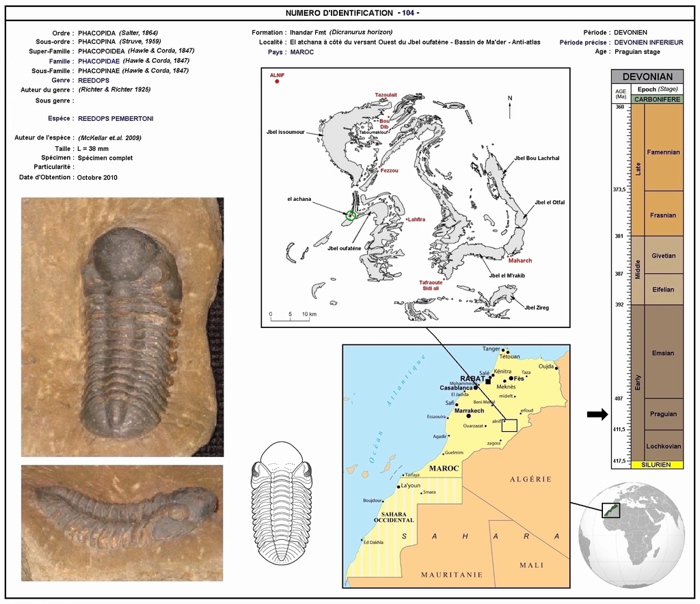This screenshot has height=604, width=700.
Task: Click the size value L = 38 mm
Action: (x=93, y=149)
